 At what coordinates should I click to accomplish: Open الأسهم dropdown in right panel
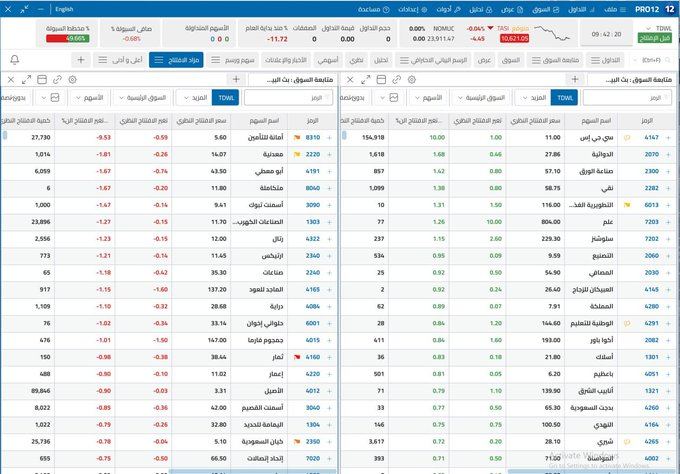pyautogui.click(x=428, y=98)
